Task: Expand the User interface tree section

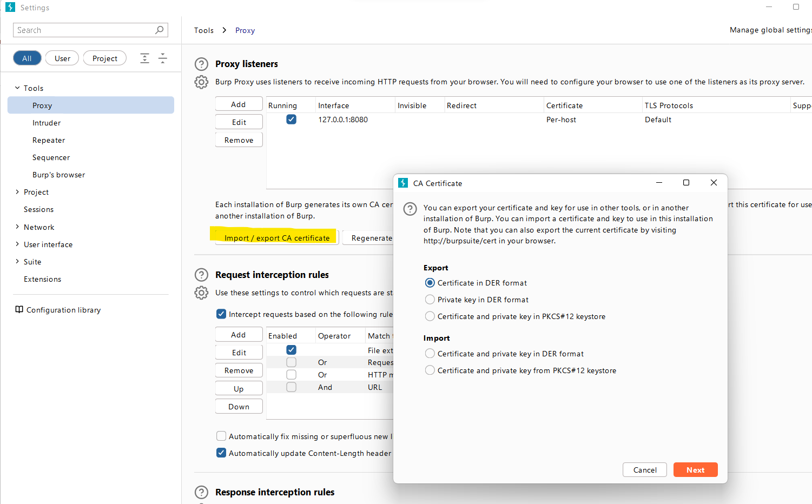Action: tap(17, 244)
